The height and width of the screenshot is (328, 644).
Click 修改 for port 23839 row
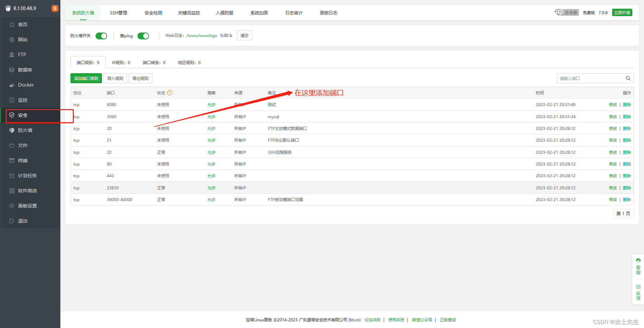613,188
